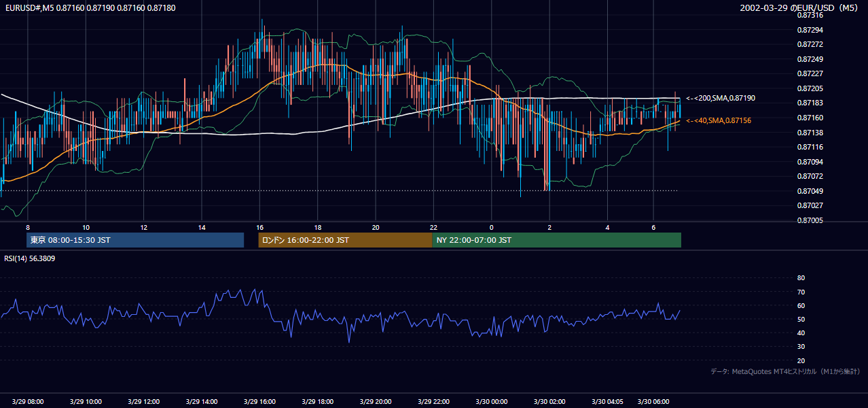Viewport: 868px width, 408px height.
Task: Click RSI axis level 70
Action: coord(801,292)
